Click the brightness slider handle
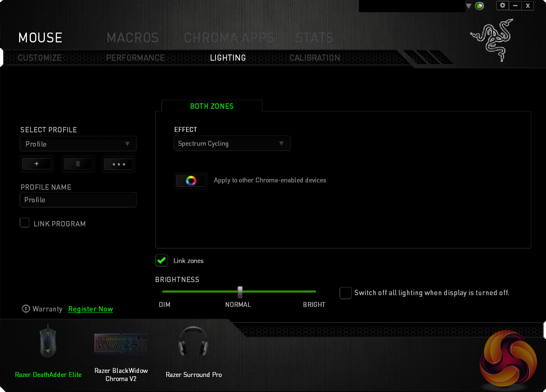 click(x=240, y=291)
